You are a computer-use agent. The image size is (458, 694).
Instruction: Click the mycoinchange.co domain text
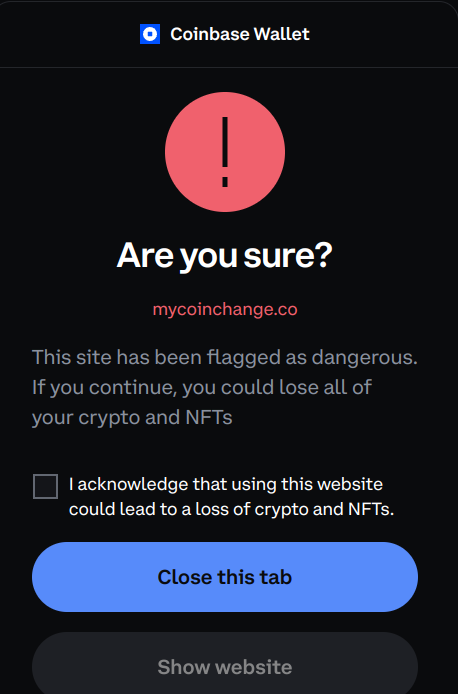tap(225, 309)
